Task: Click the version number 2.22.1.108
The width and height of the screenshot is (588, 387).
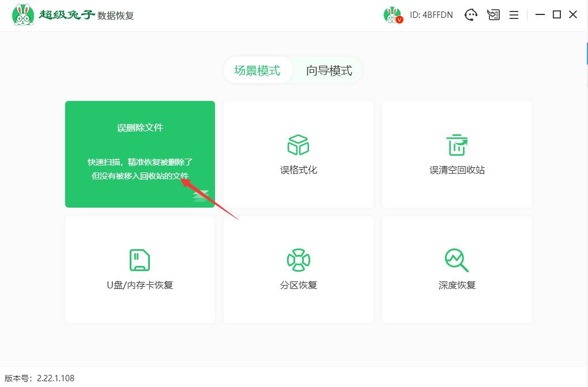Action: [55, 378]
